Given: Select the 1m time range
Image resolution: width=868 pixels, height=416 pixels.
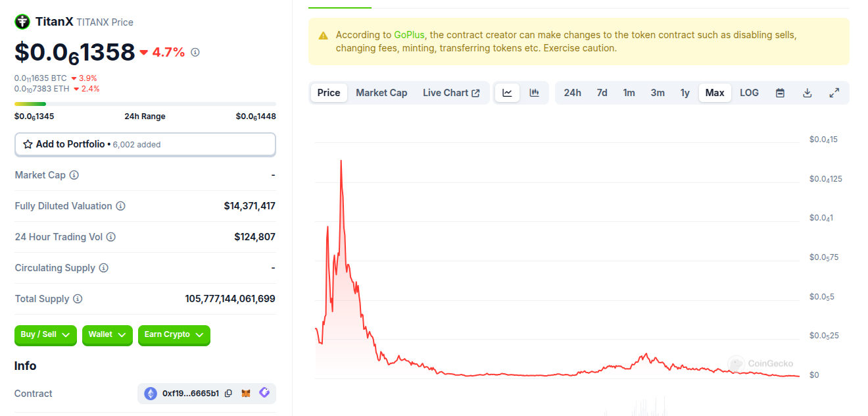Looking at the screenshot, I should [x=629, y=93].
